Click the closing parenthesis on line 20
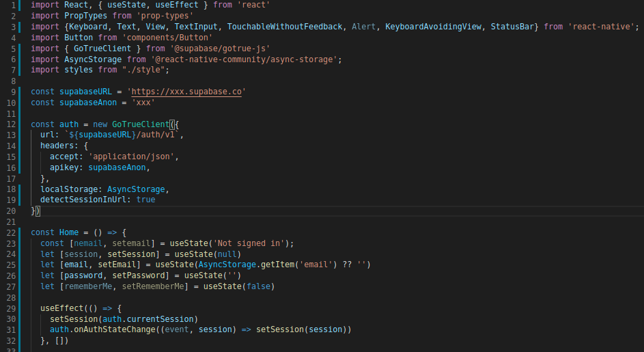644x352 pixels. click(38, 211)
